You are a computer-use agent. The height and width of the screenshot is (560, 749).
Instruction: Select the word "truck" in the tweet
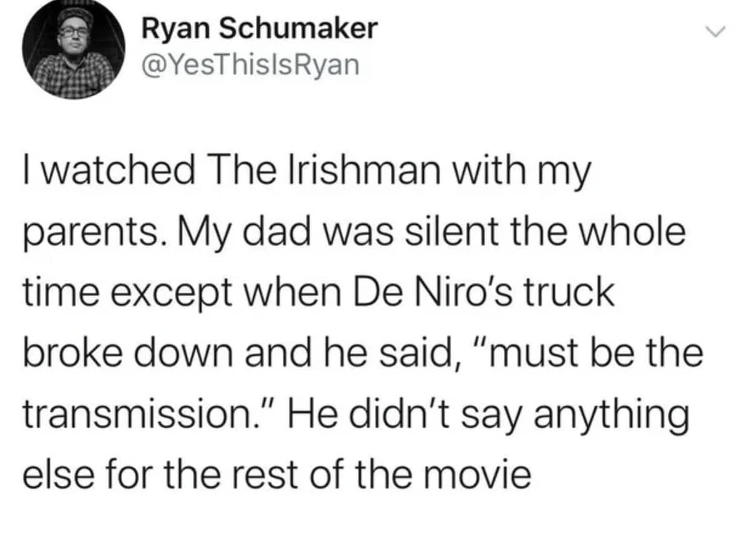click(x=576, y=292)
